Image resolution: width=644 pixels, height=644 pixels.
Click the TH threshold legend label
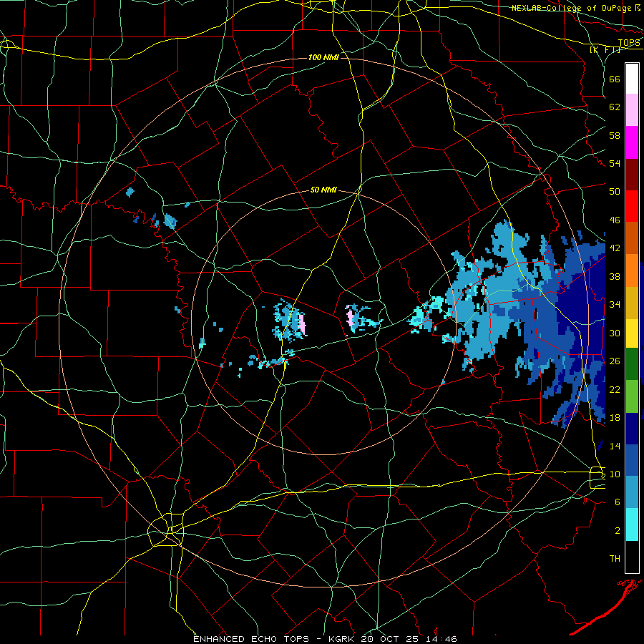[x=615, y=559]
